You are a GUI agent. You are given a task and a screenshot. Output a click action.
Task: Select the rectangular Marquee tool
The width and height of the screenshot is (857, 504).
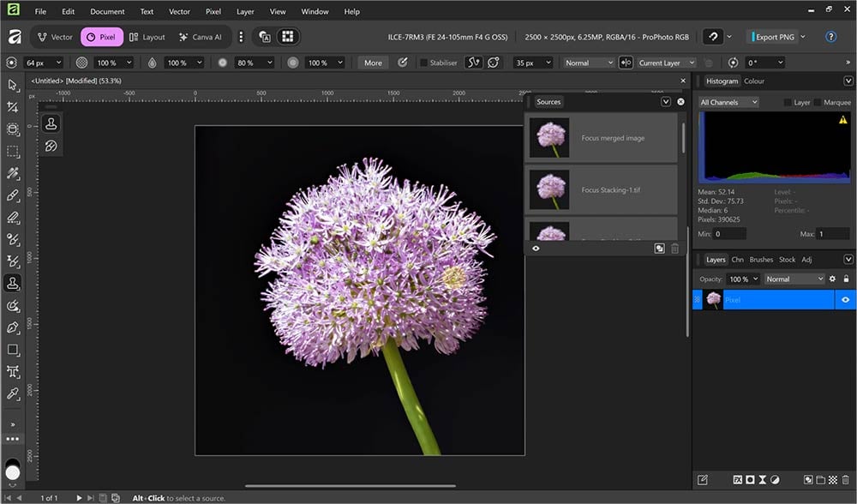coord(12,151)
